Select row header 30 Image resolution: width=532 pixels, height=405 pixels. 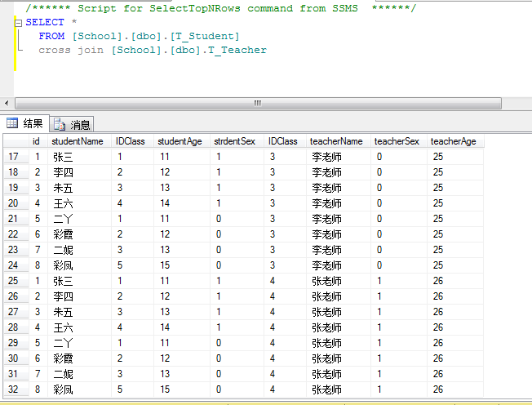click(x=16, y=358)
